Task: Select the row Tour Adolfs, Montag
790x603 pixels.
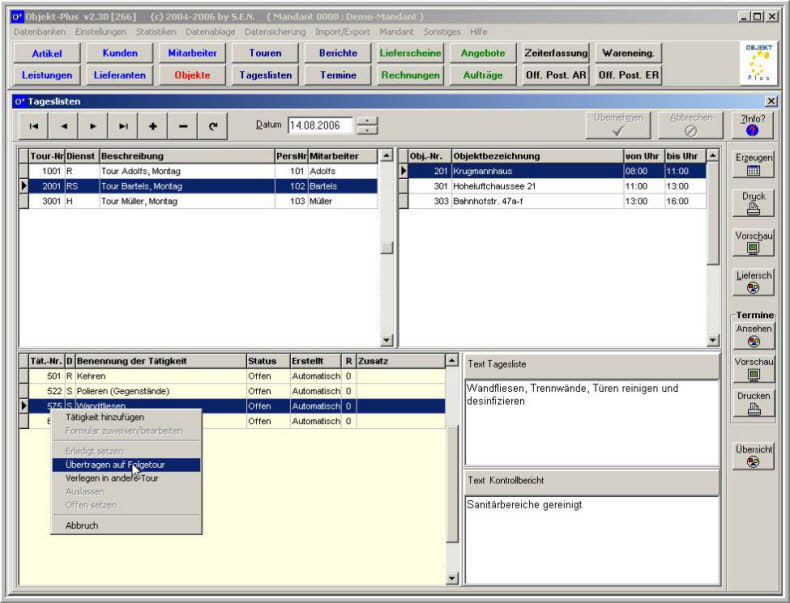Action: point(199,171)
